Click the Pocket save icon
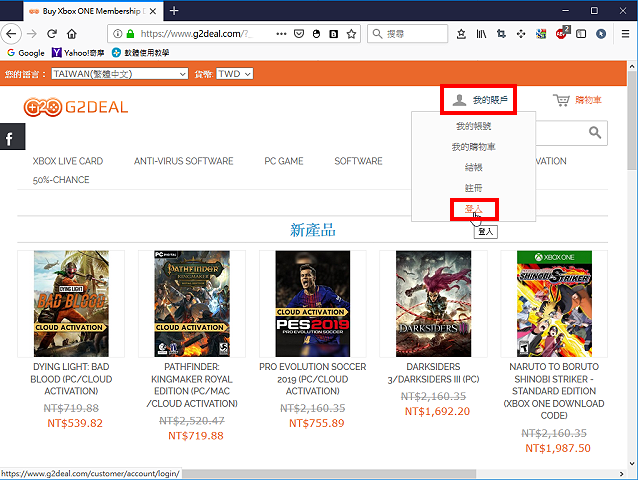638x485 pixels. (x=299, y=34)
